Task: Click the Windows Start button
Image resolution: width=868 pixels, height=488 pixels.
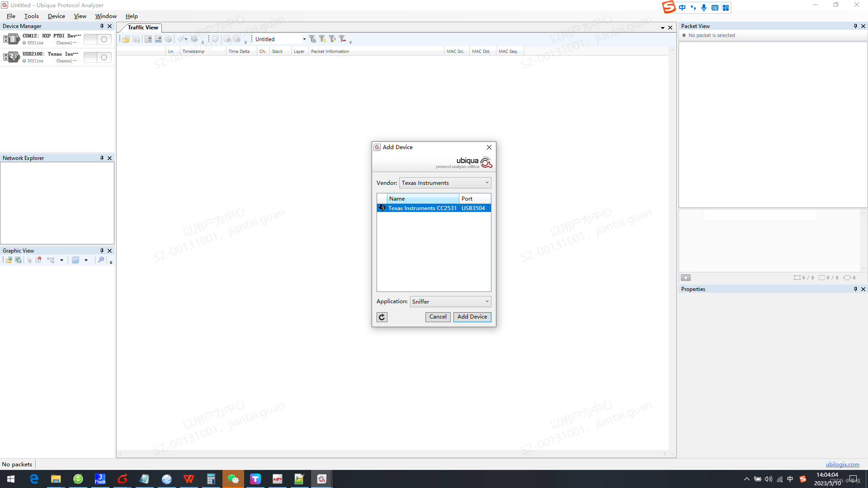Action: 11,479
